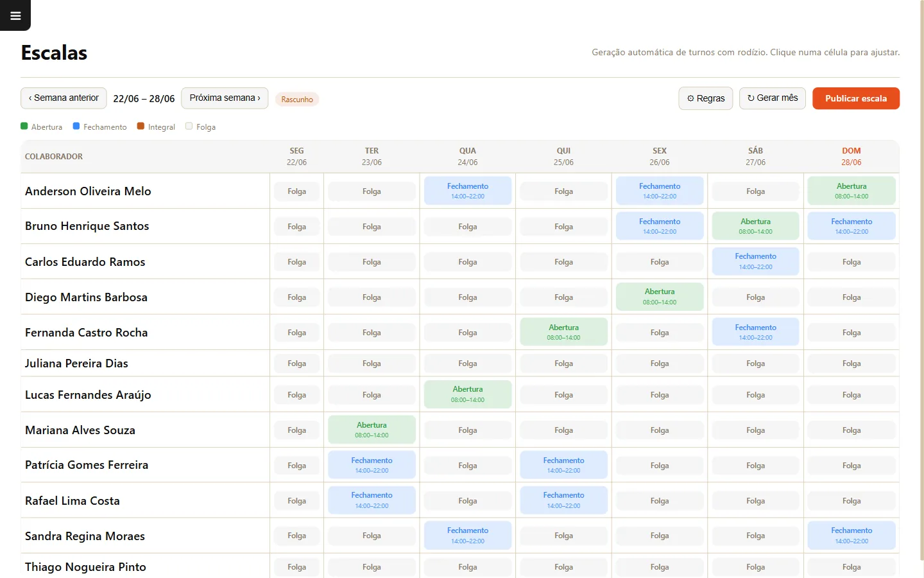Click the DOM 28/06 column header
This screenshot has width=924, height=578.
851,157
